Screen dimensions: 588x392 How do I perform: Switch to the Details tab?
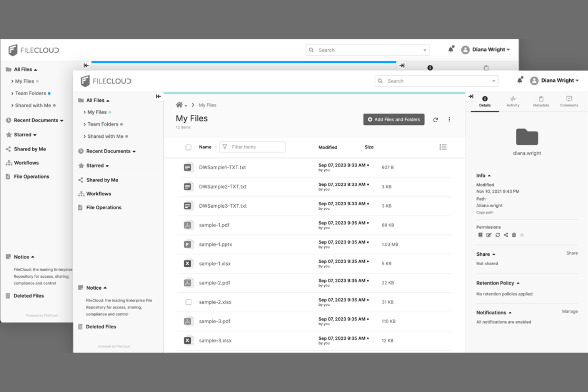pos(485,101)
